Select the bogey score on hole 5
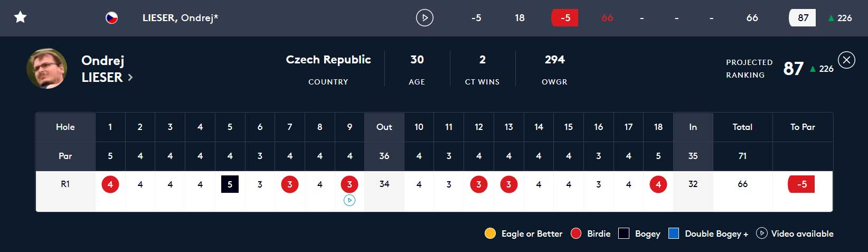This screenshot has width=868, height=252. pyautogui.click(x=230, y=184)
